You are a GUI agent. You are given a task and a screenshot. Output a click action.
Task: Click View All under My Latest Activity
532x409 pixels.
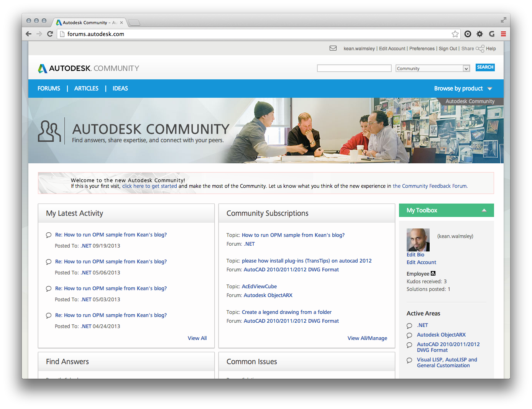point(197,338)
